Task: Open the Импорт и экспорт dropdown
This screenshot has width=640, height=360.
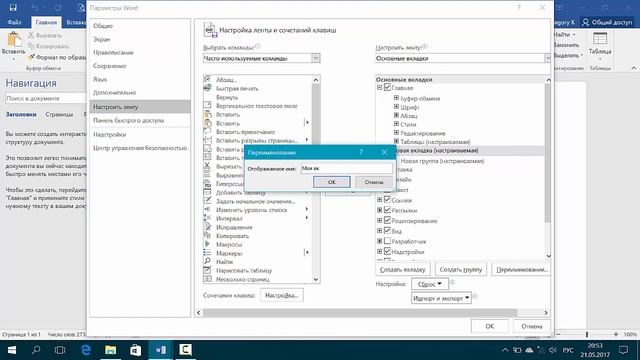Action: pos(441,298)
